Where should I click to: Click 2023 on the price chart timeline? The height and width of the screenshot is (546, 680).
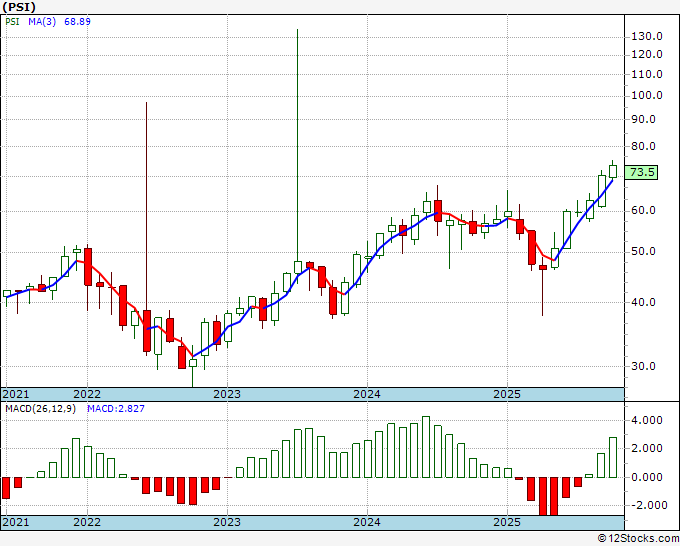click(227, 394)
